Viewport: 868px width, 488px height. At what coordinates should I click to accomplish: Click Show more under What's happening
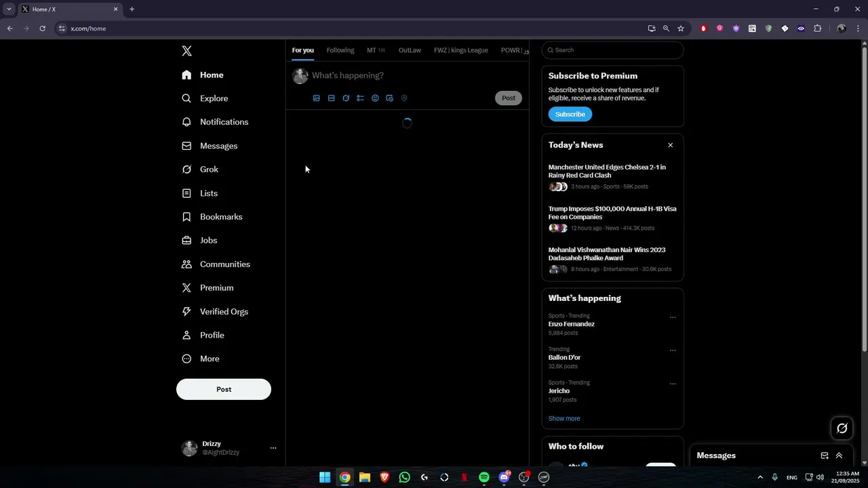tap(564, 419)
